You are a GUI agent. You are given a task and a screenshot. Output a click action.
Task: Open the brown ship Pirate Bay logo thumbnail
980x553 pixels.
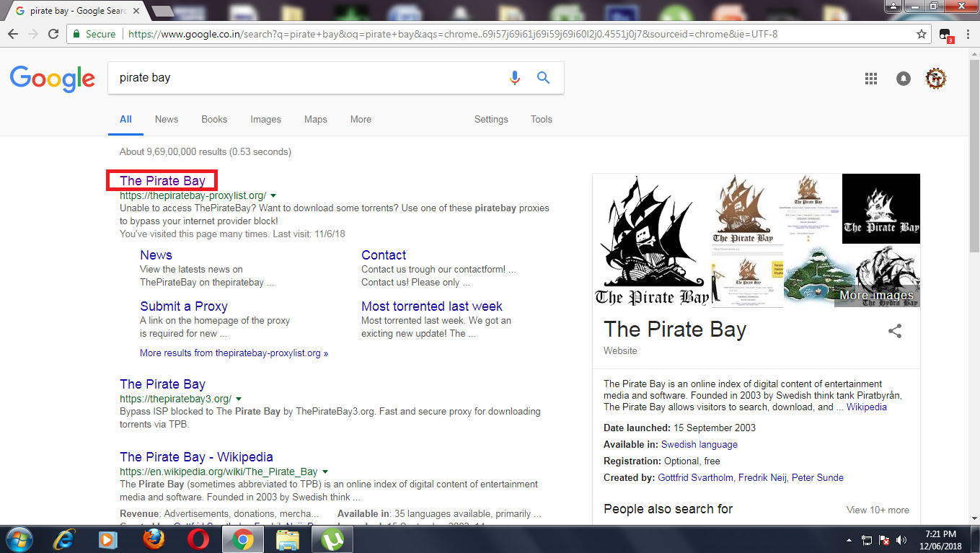[x=743, y=210]
